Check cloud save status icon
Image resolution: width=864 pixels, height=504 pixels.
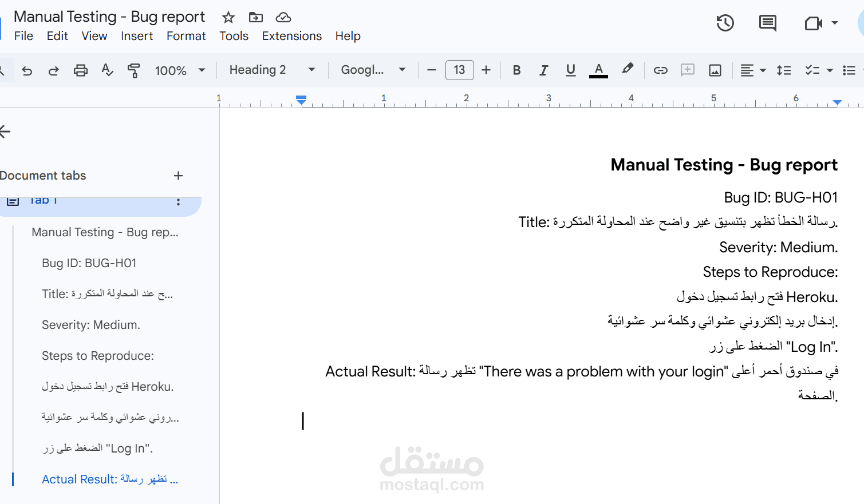pyautogui.click(x=283, y=17)
